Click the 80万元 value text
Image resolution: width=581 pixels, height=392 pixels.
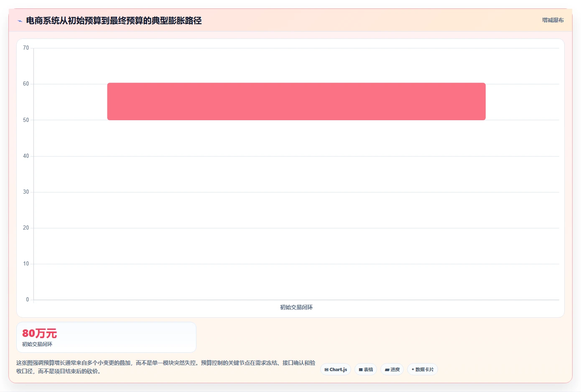pos(39,334)
